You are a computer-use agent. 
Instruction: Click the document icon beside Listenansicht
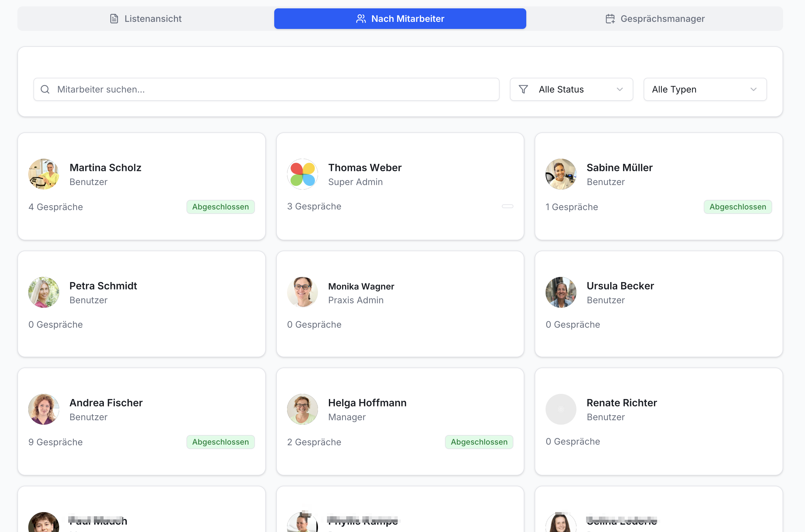point(114,19)
